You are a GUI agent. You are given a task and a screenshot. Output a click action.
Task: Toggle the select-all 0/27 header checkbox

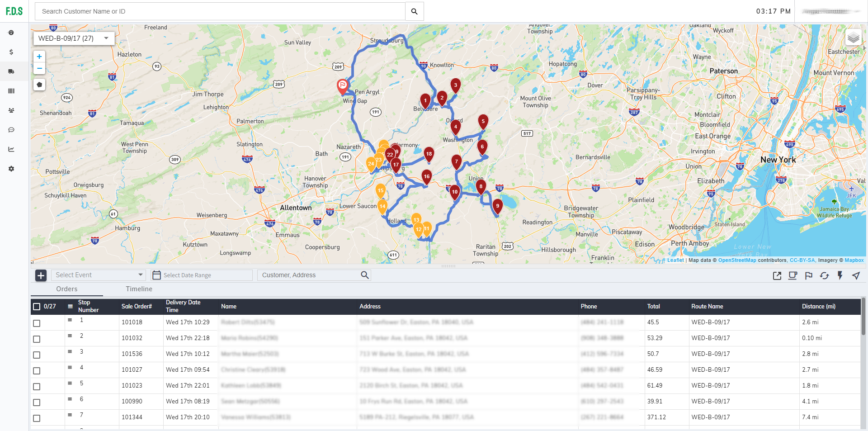click(x=37, y=307)
